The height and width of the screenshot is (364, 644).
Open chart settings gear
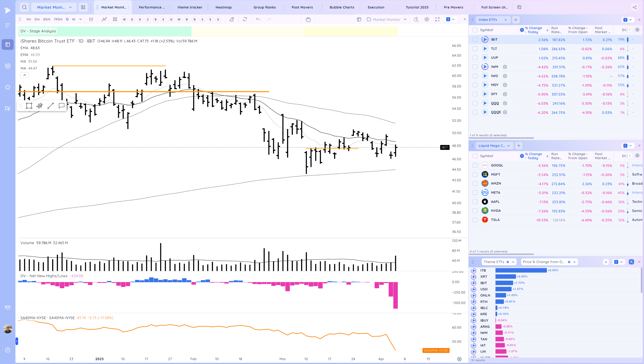pyautogui.click(x=427, y=19)
